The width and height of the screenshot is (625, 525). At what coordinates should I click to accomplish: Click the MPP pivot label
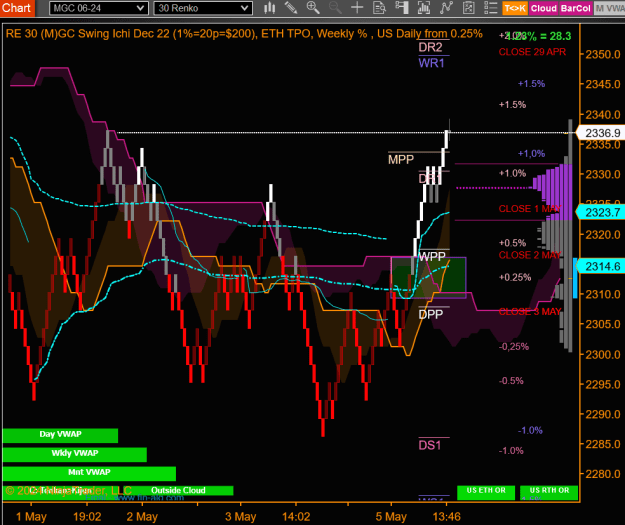(x=401, y=159)
